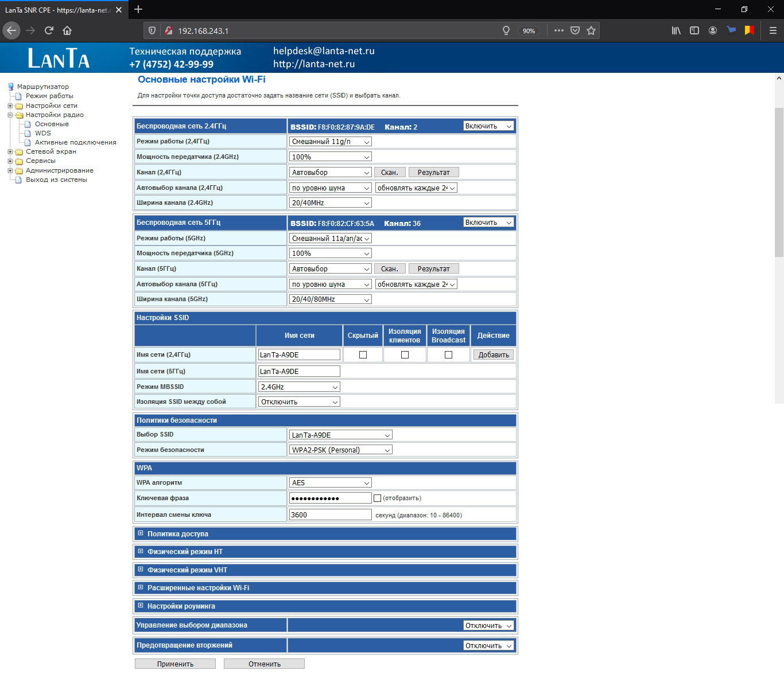The height and width of the screenshot is (682, 784).
Task: Click Имя сети 2,4ГГц input field
Action: (299, 355)
